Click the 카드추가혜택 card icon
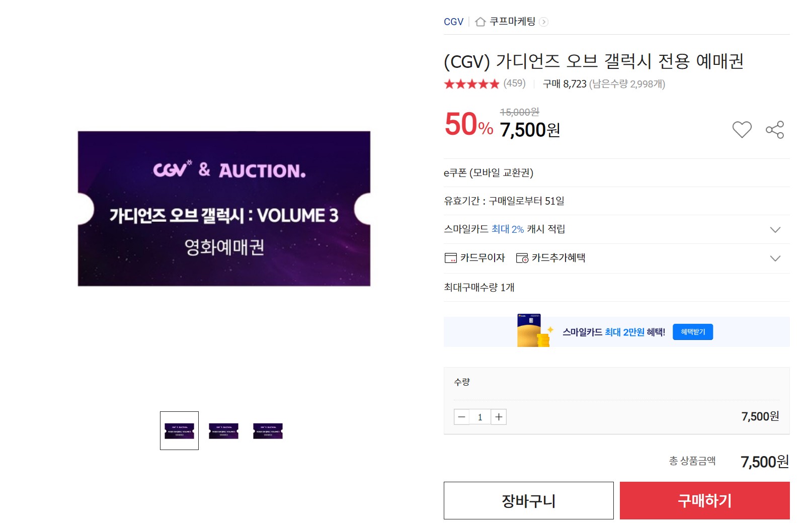The image size is (804, 532). point(522,257)
